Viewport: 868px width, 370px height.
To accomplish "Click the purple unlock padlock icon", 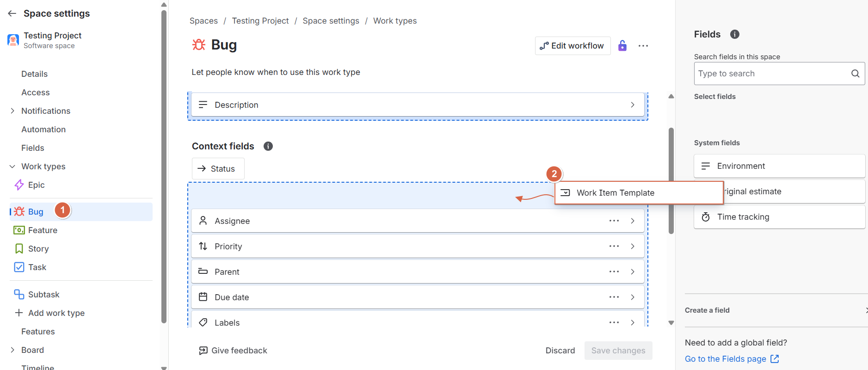I will point(622,46).
